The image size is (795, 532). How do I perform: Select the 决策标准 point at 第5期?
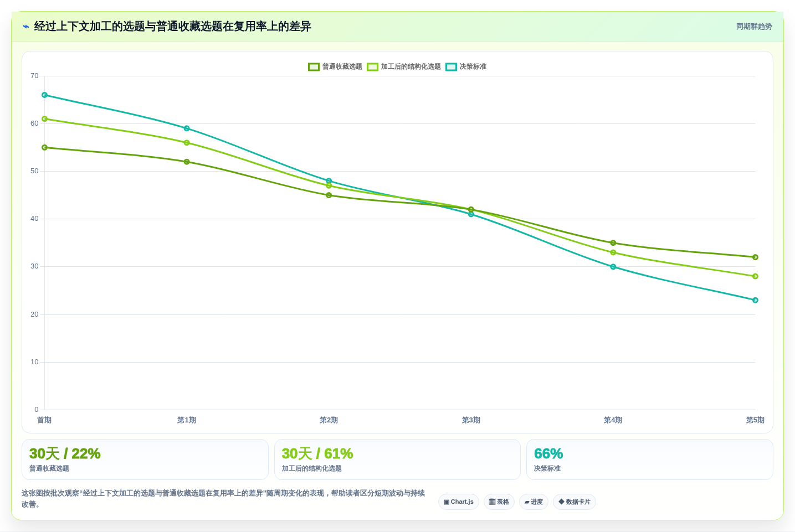coord(755,300)
